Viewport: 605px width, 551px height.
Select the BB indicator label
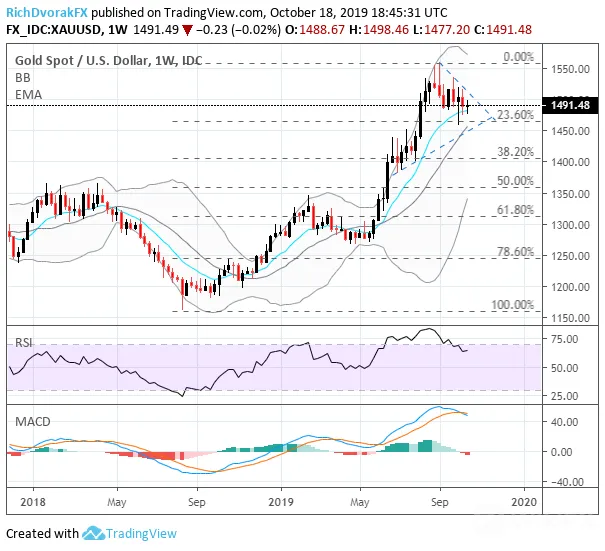pyautogui.click(x=23, y=78)
